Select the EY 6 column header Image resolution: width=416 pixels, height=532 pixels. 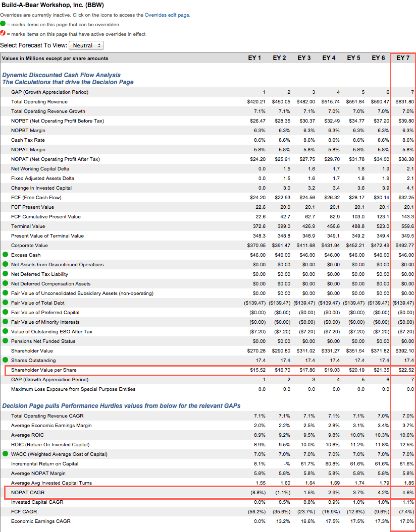[x=378, y=58]
